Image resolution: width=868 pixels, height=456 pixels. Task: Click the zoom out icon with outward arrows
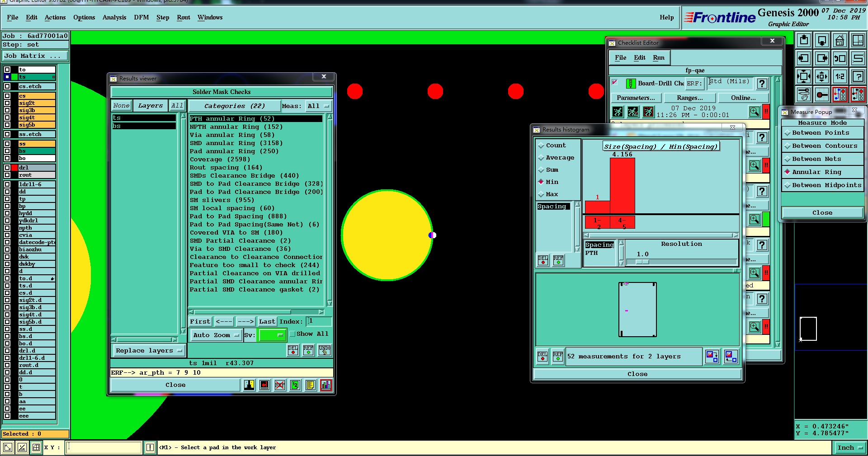(x=822, y=76)
